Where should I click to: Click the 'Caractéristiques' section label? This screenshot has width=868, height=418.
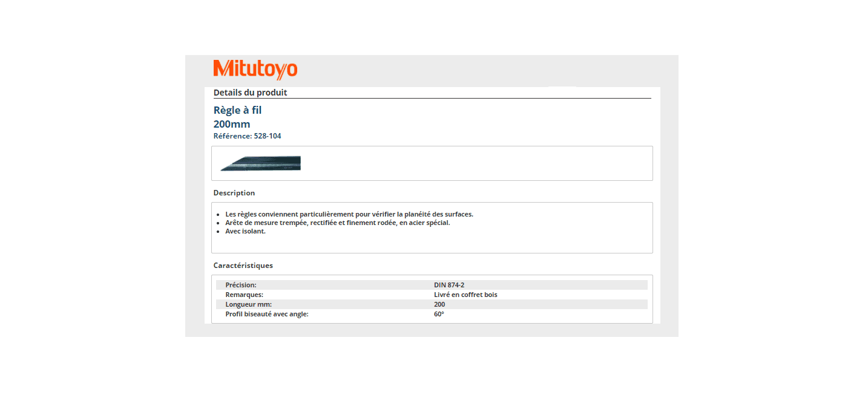(243, 266)
